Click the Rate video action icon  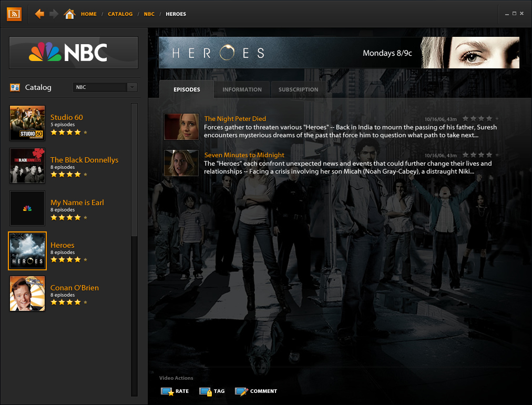[167, 391]
